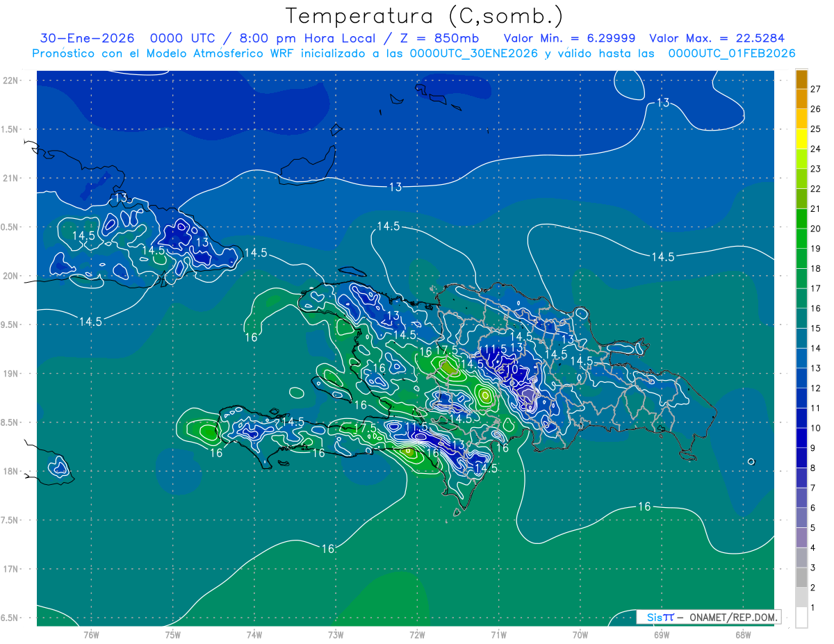Click the "74W" longitude label
This screenshot has height=644, width=834.
(254, 634)
